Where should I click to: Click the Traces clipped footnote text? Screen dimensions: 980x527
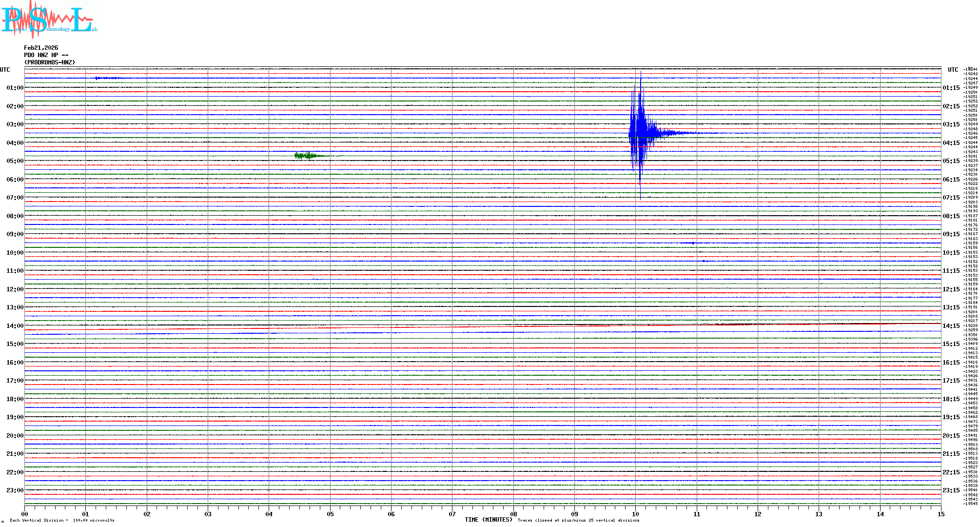click(x=578, y=520)
